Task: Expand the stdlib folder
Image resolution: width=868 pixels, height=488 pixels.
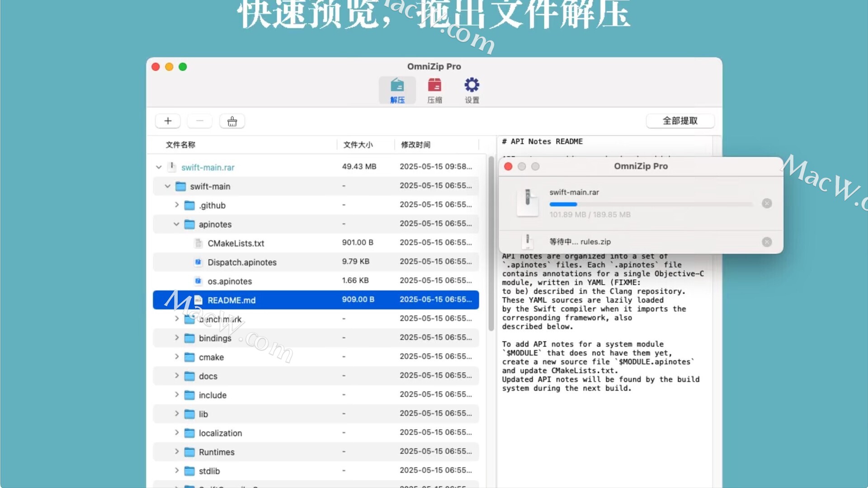Action: pos(177,471)
